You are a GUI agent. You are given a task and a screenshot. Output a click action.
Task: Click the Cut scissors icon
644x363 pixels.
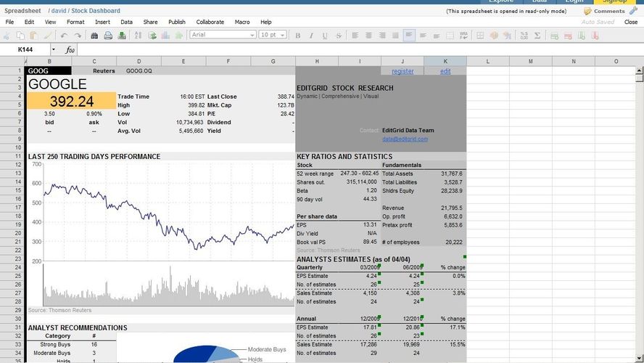pyautogui.click(x=7, y=36)
